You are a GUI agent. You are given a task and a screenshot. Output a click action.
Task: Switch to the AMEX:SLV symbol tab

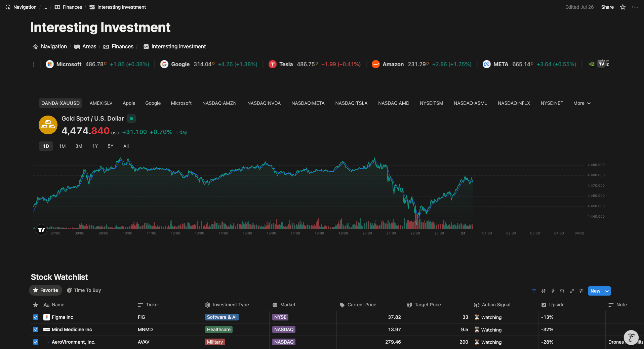[x=101, y=103]
